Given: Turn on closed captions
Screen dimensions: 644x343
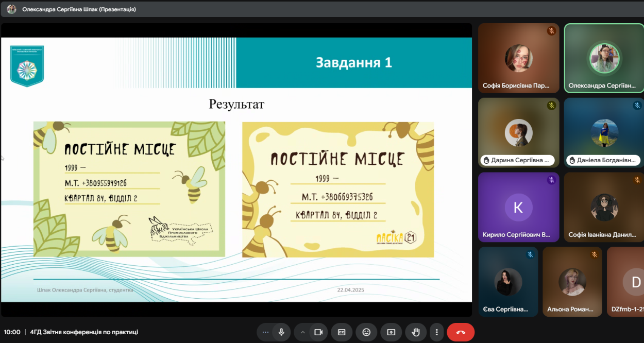Looking at the screenshot, I should [342, 332].
